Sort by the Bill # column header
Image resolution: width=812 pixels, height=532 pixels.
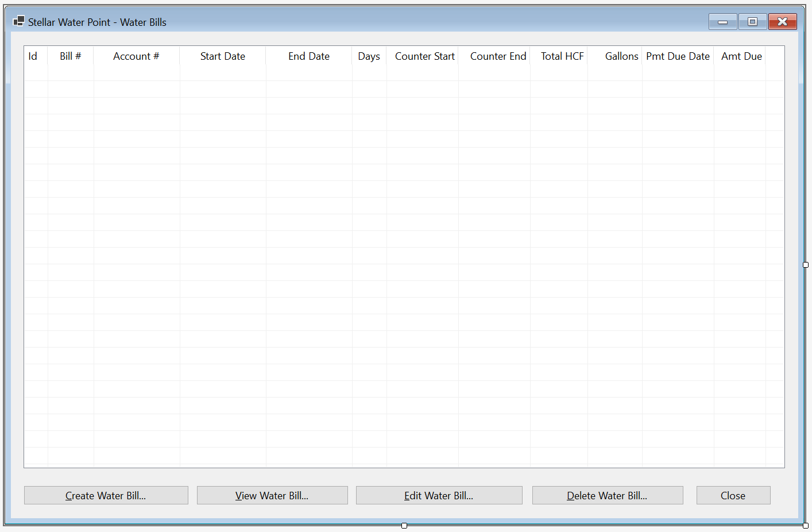(x=71, y=56)
